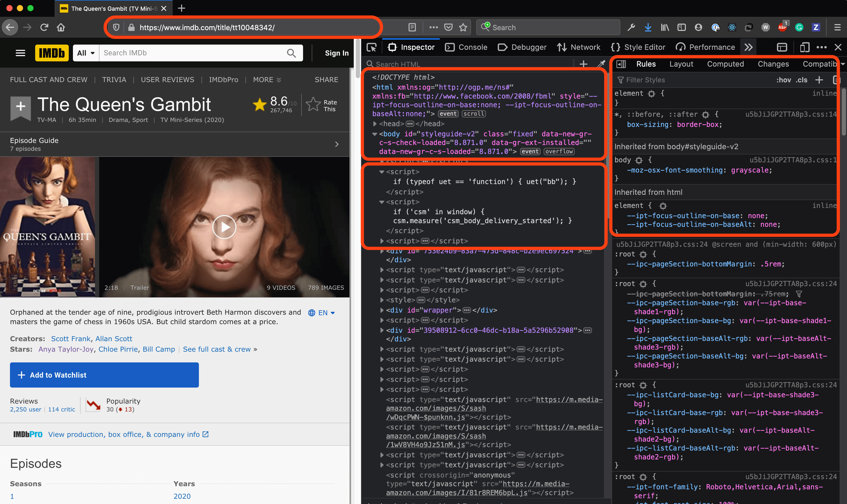The image size is (847, 504).
Task: Show event listeners on html element
Action: (x=448, y=114)
